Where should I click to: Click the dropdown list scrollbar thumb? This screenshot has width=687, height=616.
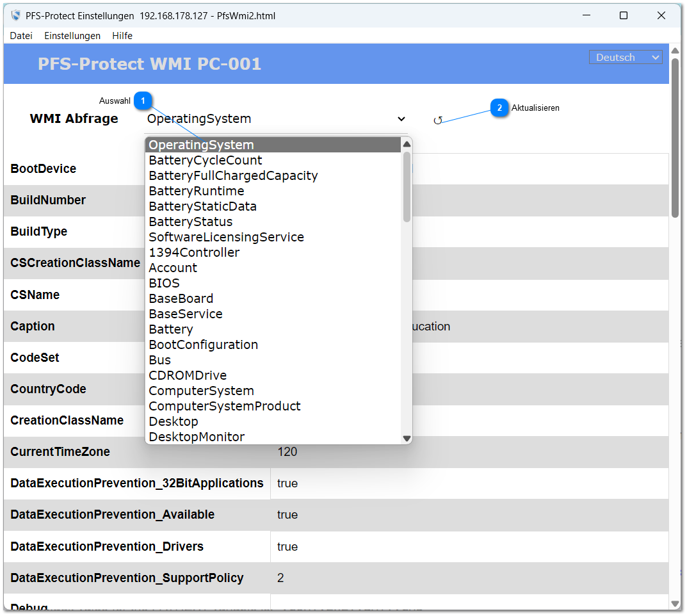coord(406,186)
